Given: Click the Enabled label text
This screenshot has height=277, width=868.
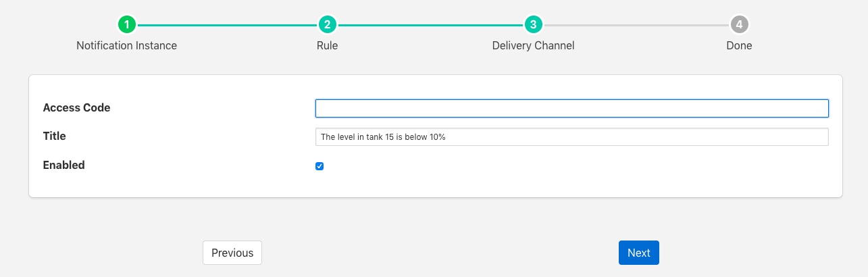Looking at the screenshot, I should (63, 166).
